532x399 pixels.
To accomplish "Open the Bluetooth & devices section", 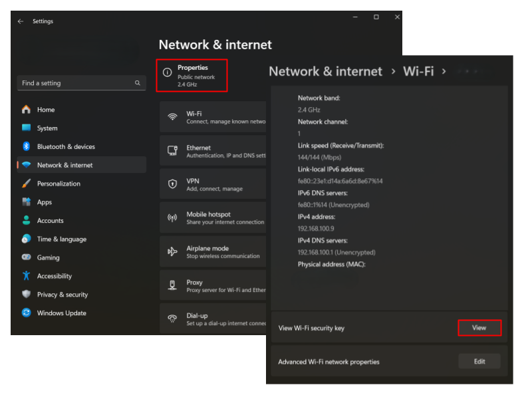I will pyautogui.click(x=66, y=146).
